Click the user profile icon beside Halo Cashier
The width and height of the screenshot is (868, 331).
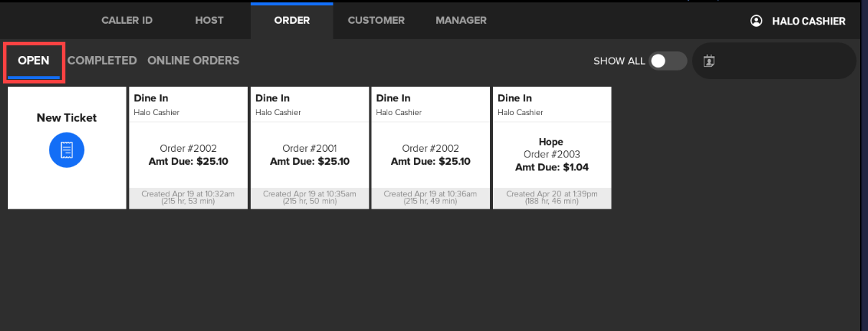(x=756, y=21)
